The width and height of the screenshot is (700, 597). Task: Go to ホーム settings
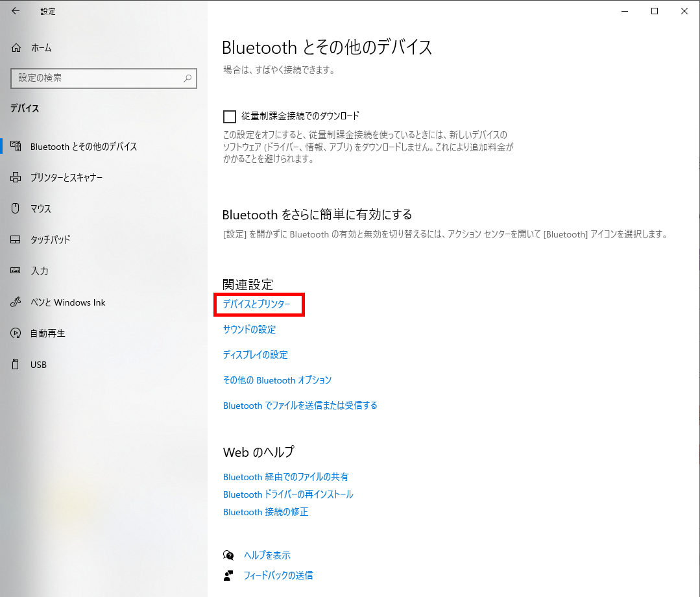click(x=41, y=48)
